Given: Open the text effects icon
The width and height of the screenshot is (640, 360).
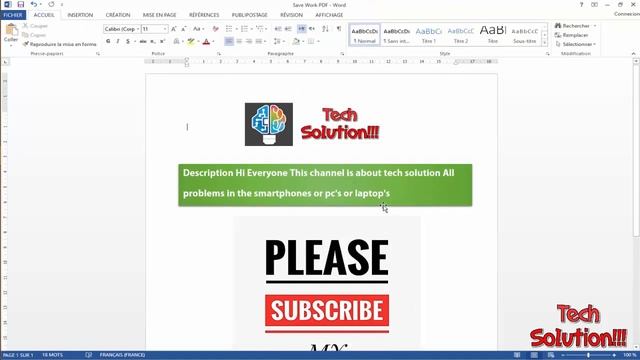Looking at the screenshot, I should click(x=176, y=41).
